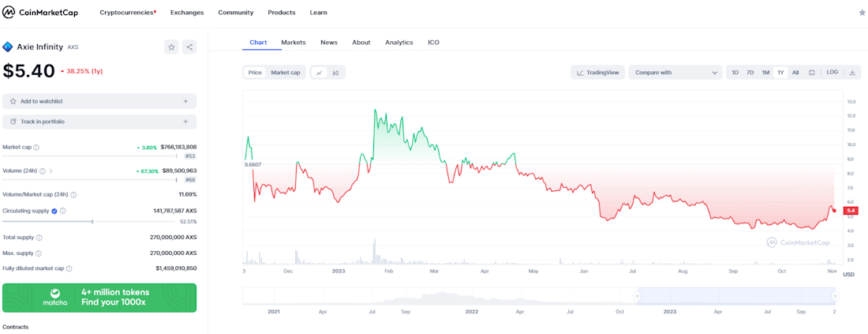868x334 pixels.
Task: Toggle LOG scale on the chart
Action: (x=832, y=73)
